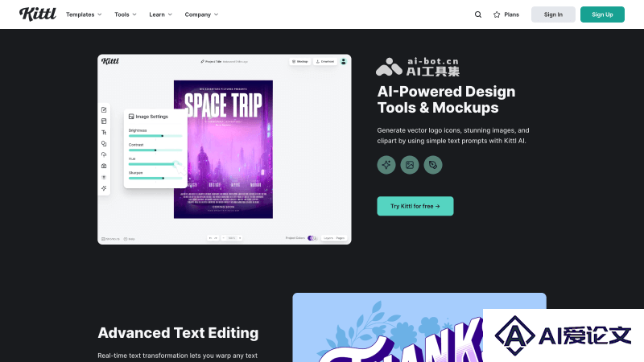Open site search with the magnifier icon
Screen dimensions: 644x362
pos(478,14)
